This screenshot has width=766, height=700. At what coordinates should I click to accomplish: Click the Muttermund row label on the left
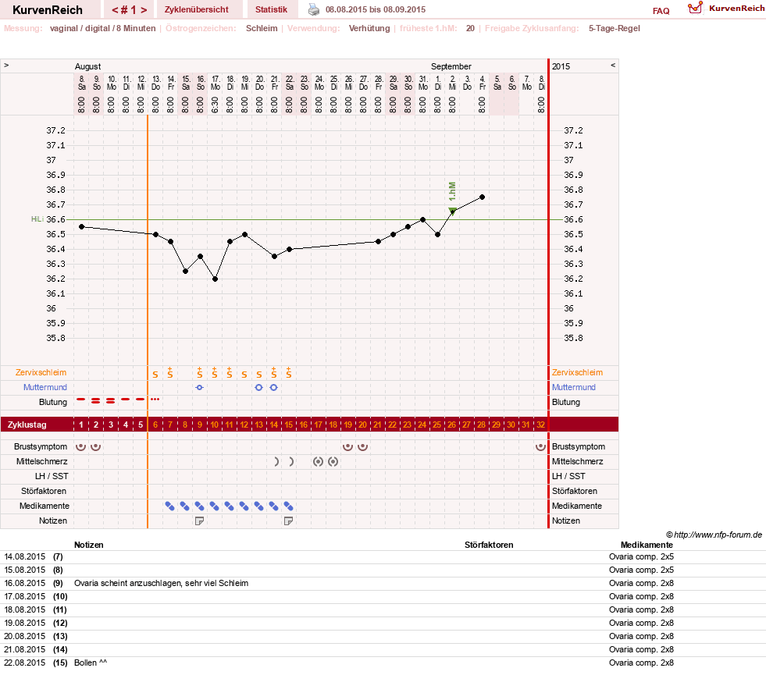point(45,387)
